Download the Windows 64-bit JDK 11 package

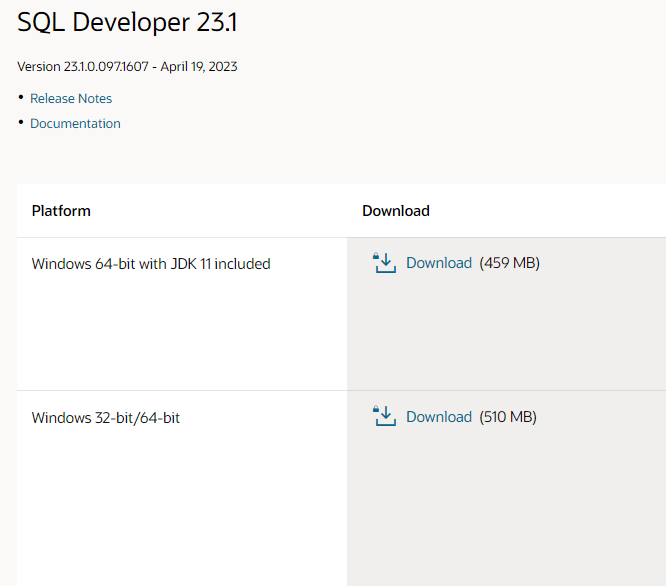(439, 263)
